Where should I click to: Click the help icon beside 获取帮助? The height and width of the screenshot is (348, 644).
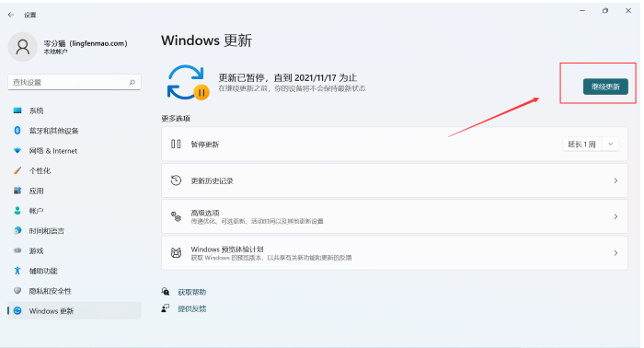click(x=165, y=292)
